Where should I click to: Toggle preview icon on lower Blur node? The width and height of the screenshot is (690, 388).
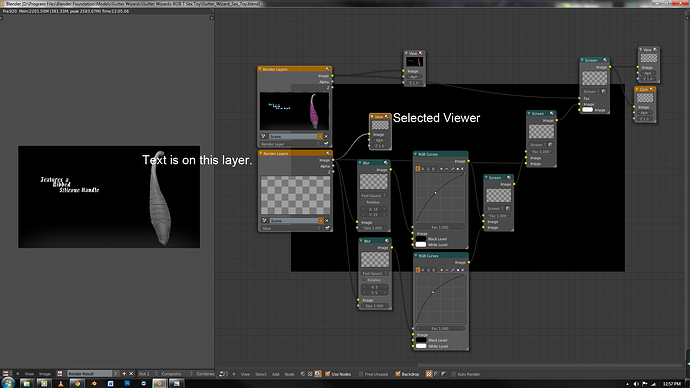pos(387,241)
